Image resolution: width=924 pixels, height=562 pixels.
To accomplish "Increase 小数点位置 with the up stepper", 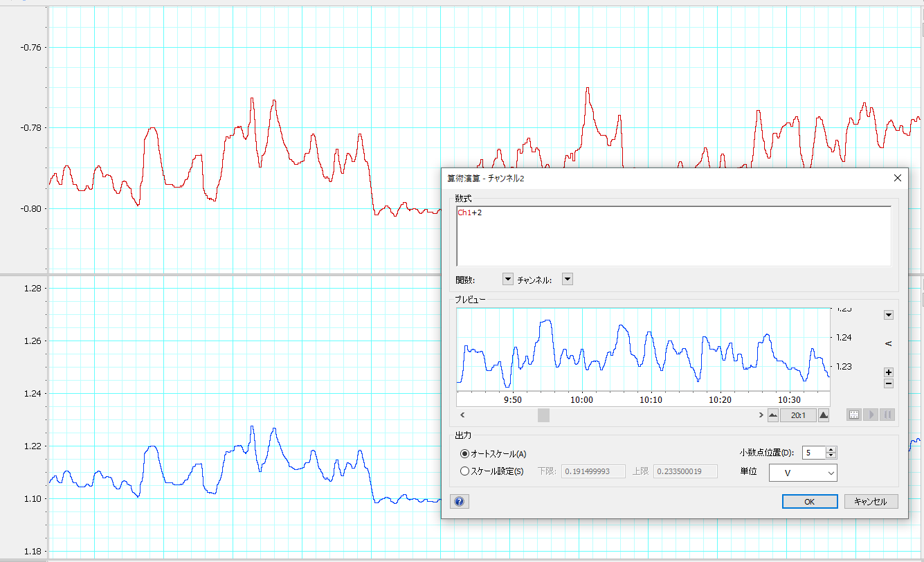I will (x=831, y=449).
